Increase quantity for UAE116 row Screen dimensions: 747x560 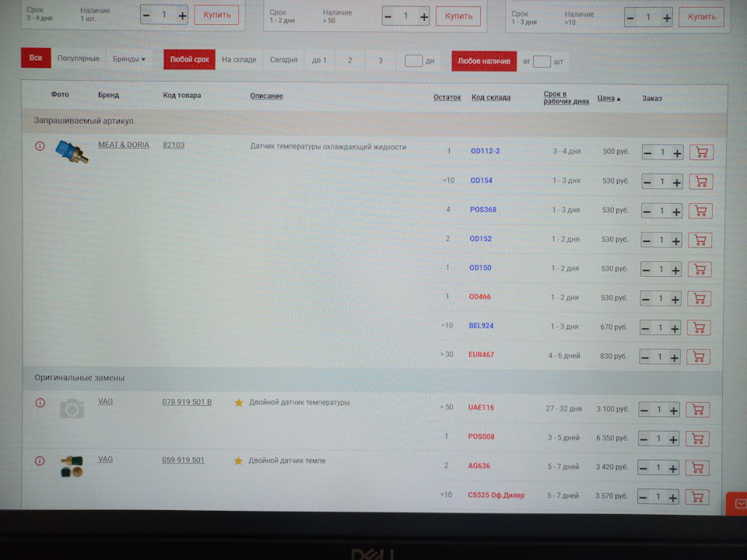pyautogui.click(x=673, y=411)
